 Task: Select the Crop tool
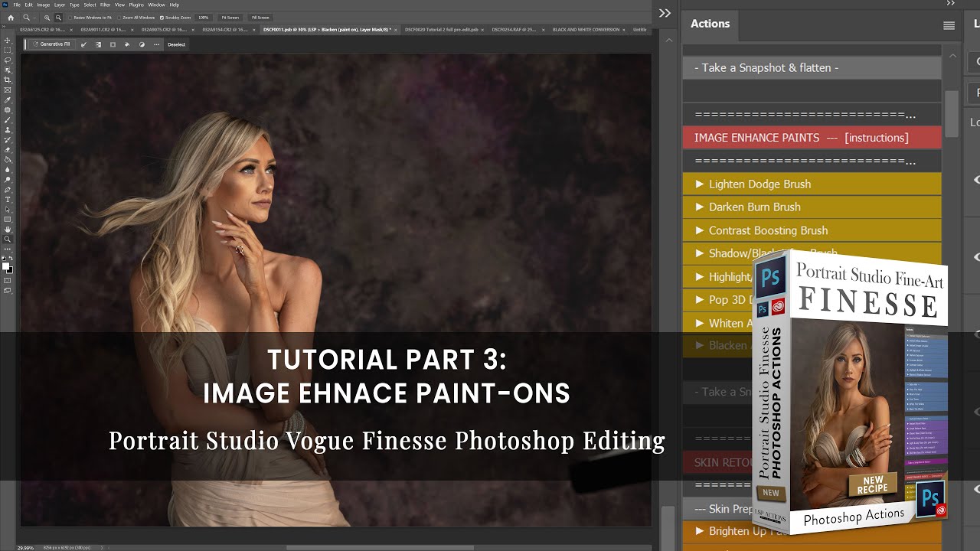pos(8,79)
